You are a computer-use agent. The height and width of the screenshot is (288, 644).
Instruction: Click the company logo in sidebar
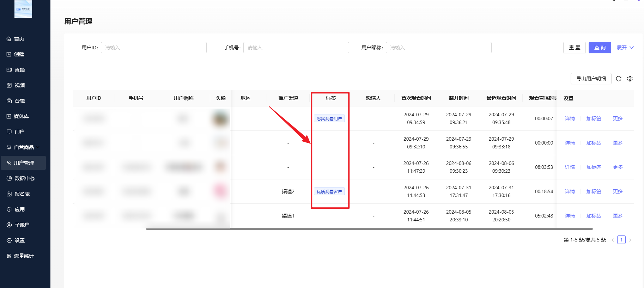[x=23, y=9]
